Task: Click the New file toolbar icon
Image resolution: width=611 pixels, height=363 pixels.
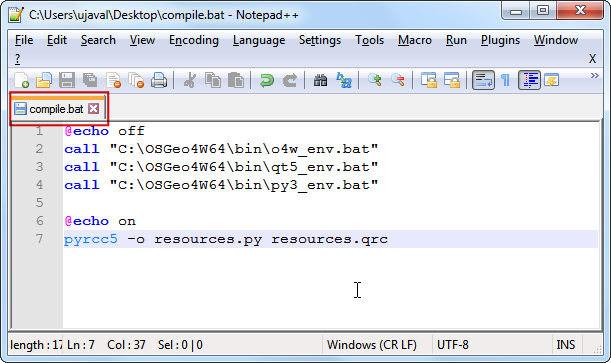Action: [21, 80]
